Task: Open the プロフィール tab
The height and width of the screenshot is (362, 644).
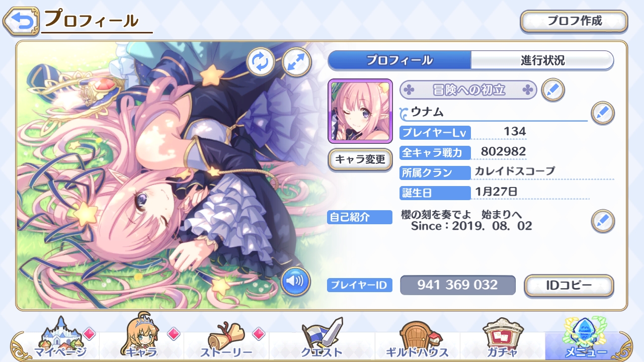Action: coord(399,60)
